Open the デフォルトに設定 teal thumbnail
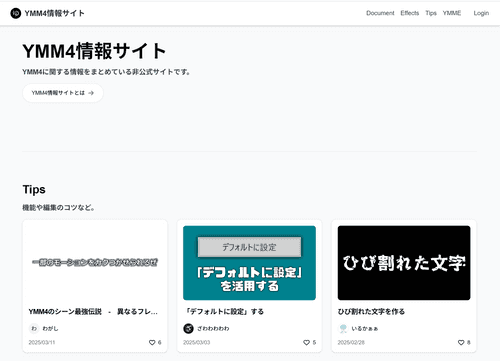 [x=249, y=263]
